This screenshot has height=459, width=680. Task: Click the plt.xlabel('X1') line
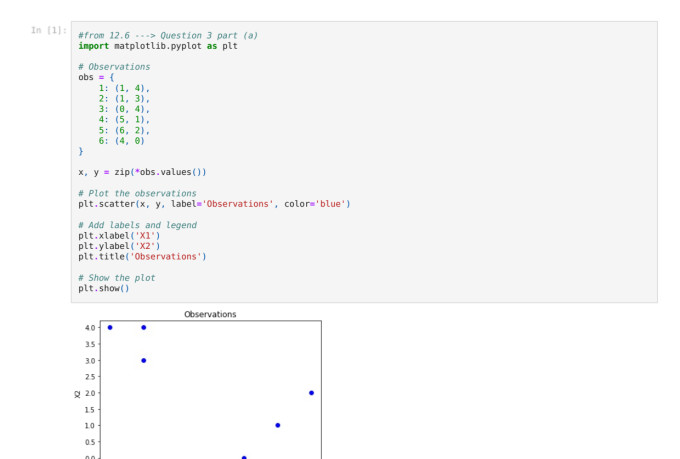tap(119, 236)
